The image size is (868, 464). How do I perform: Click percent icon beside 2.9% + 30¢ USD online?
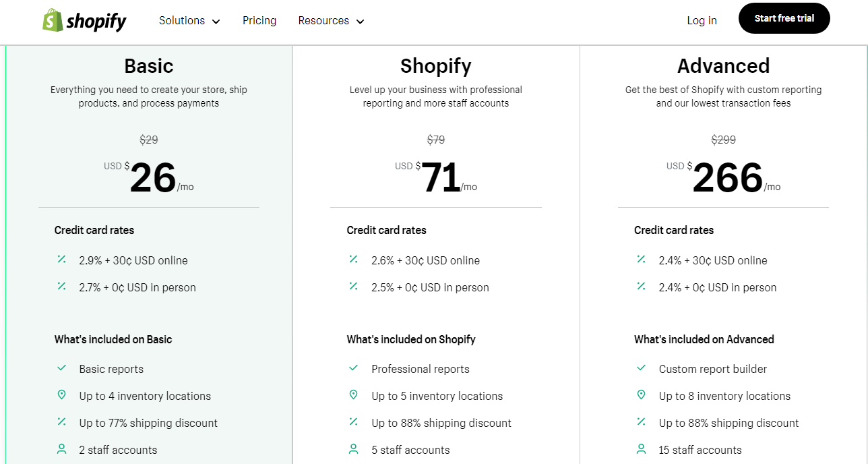[x=61, y=260]
